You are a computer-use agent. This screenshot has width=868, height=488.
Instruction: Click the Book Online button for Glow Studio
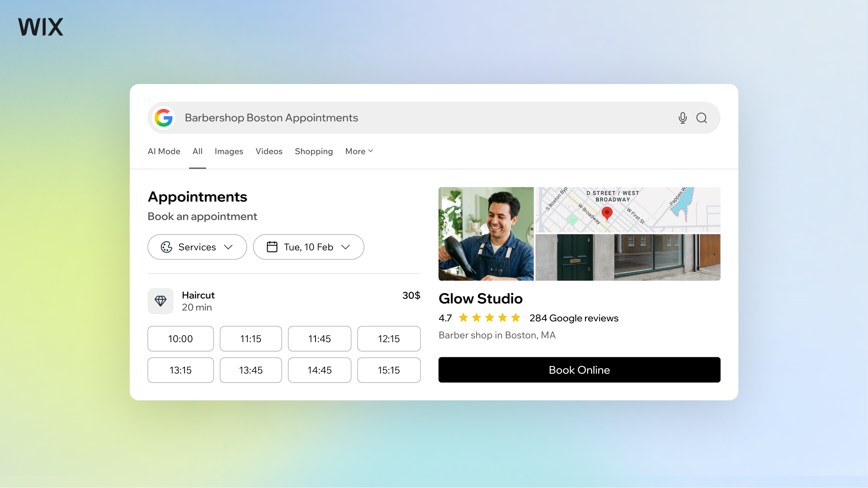point(579,370)
